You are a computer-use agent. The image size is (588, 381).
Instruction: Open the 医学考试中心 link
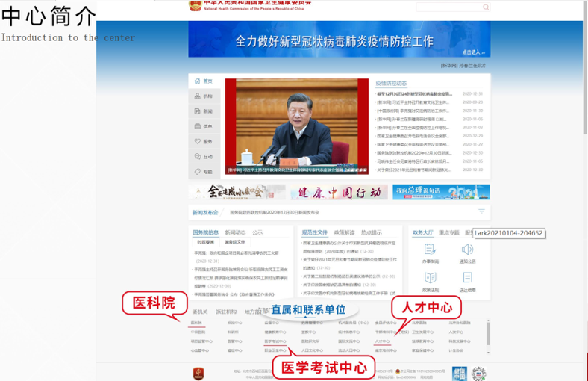275,341
